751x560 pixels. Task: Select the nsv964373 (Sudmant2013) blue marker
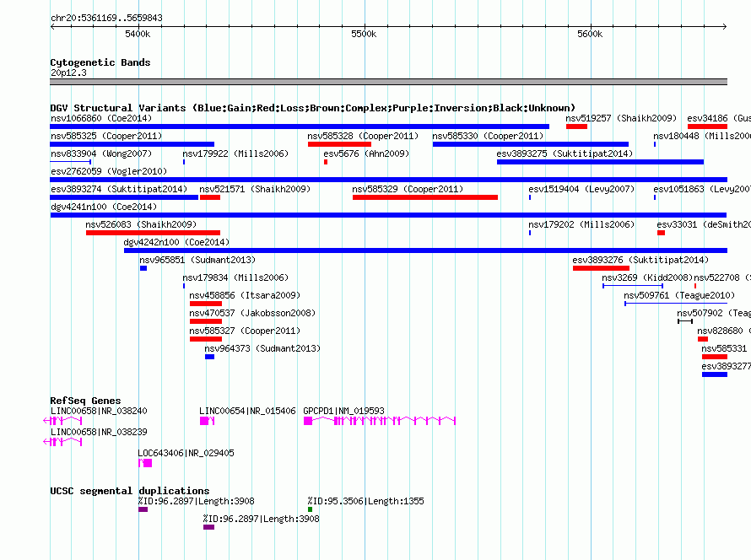(x=210, y=357)
